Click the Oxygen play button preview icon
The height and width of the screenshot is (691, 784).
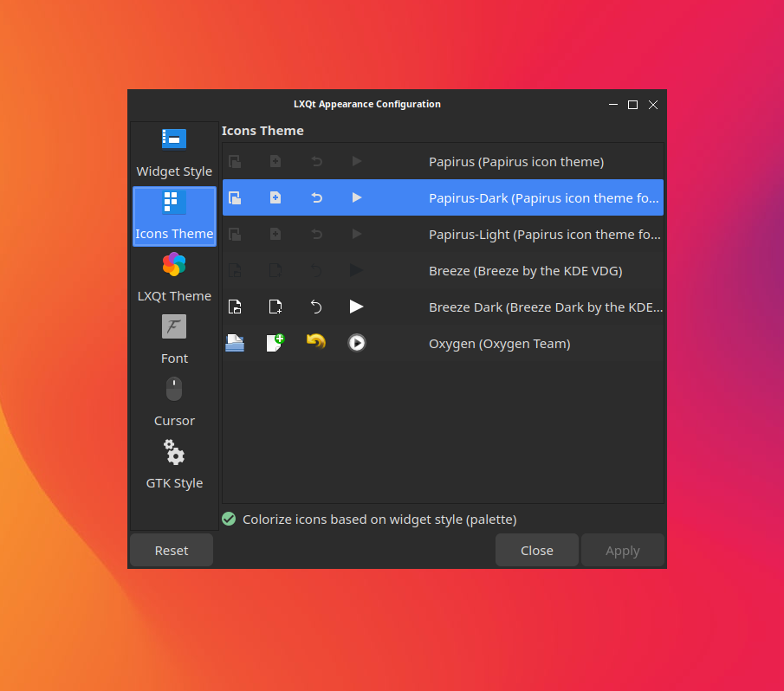pos(357,343)
